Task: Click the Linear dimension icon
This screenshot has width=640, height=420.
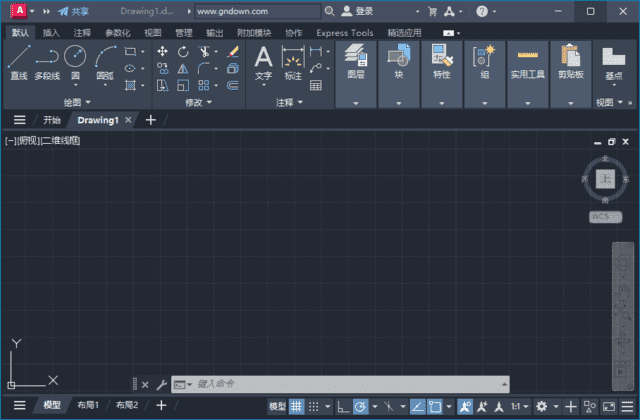Action: (316, 51)
